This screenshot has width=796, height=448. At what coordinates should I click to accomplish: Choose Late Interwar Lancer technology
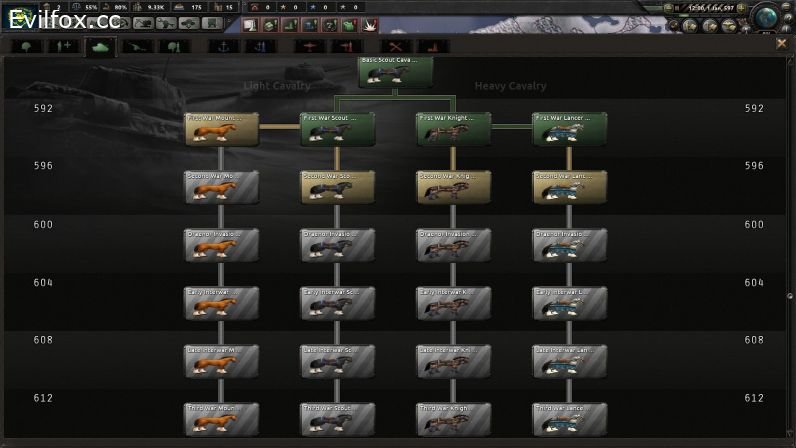coord(569,362)
